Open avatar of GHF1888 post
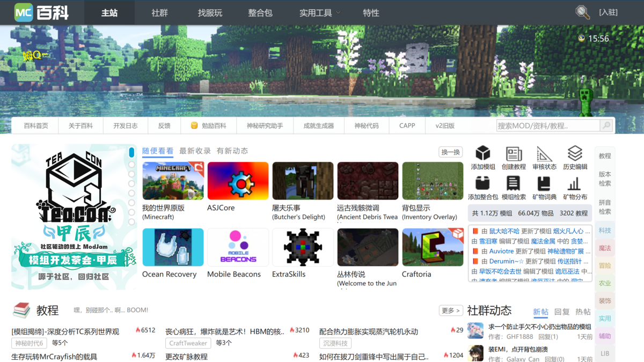The height and width of the screenshot is (362, 644). tap(475, 331)
